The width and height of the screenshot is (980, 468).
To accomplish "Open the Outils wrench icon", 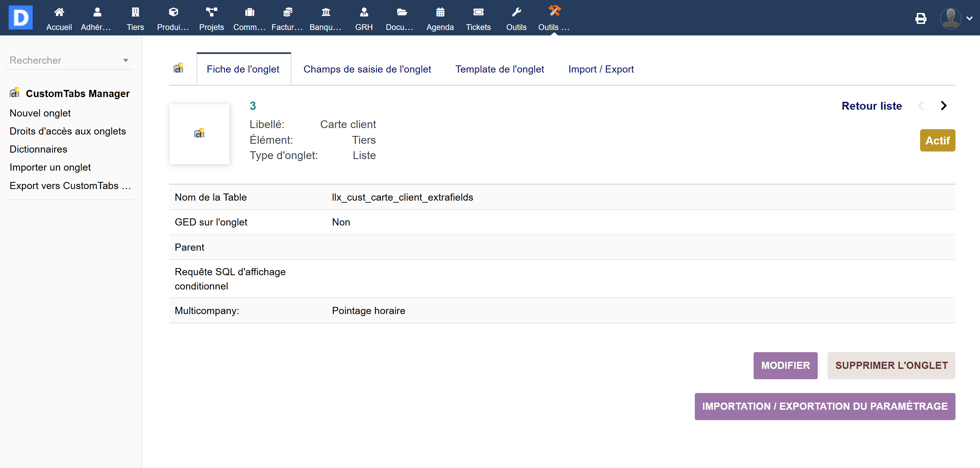I will coord(516,13).
